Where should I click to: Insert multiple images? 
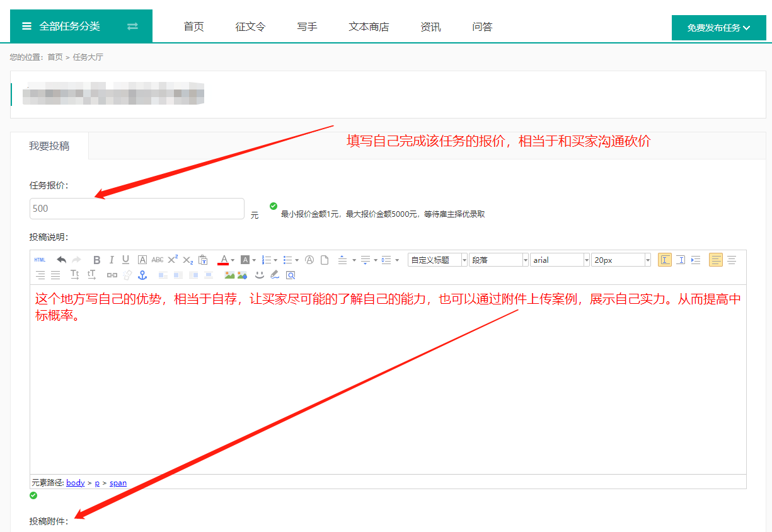(243, 275)
